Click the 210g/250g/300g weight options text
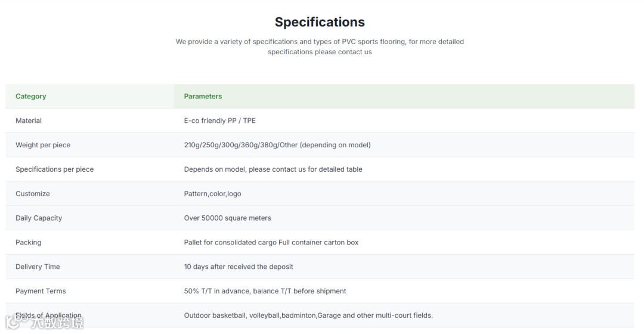Viewport: 644px width, 334px height. (x=277, y=145)
